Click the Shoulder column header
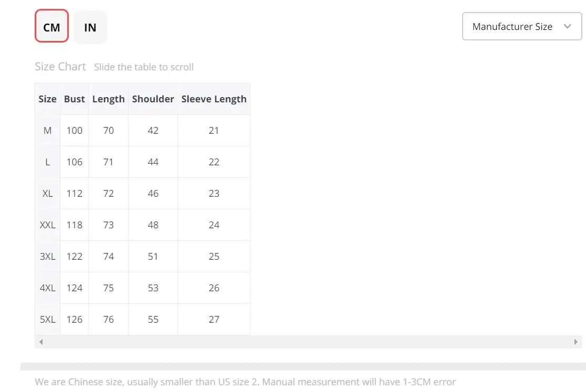The height and width of the screenshot is (392, 586). coord(153,99)
